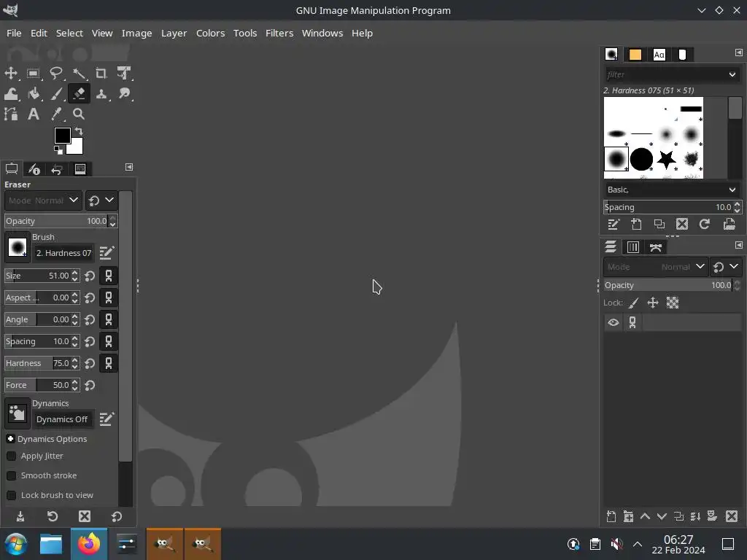Screen dimensions: 747x560
Task: Toggle link Aspect ratio to brush default
Action: click(109, 297)
